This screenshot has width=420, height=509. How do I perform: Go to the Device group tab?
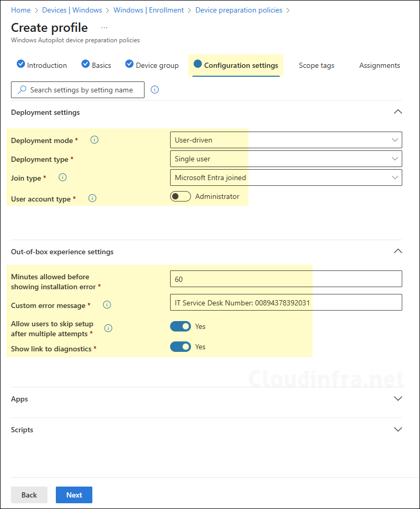click(157, 65)
